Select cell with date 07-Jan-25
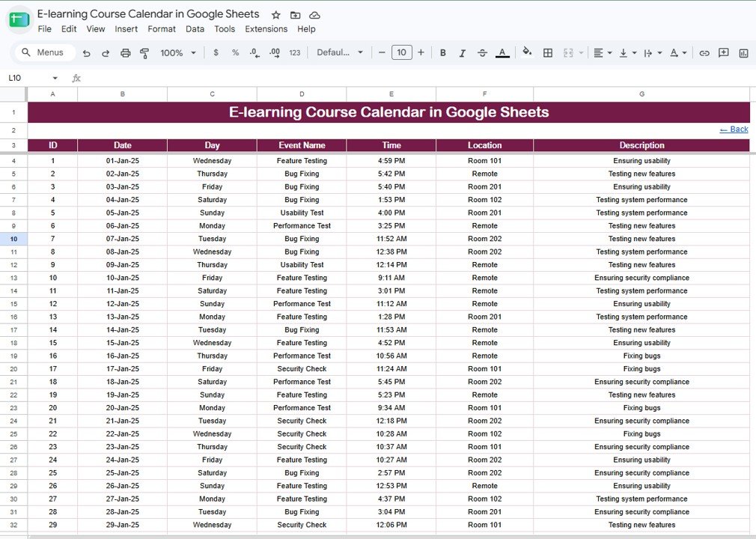Viewport: 756px width, 539px height. [123, 239]
